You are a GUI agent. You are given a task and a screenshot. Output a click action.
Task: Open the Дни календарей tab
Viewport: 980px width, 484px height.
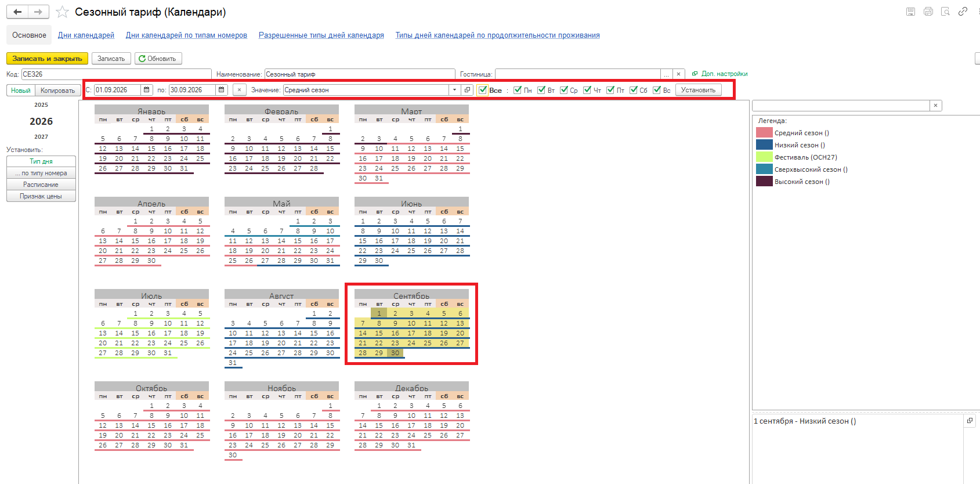tap(86, 35)
